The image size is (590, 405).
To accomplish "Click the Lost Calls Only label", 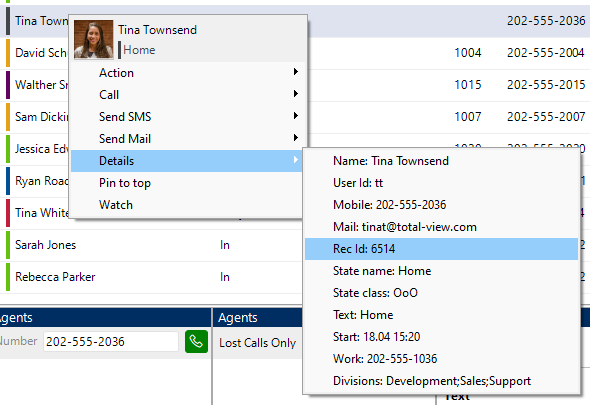I will pyautogui.click(x=258, y=343).
